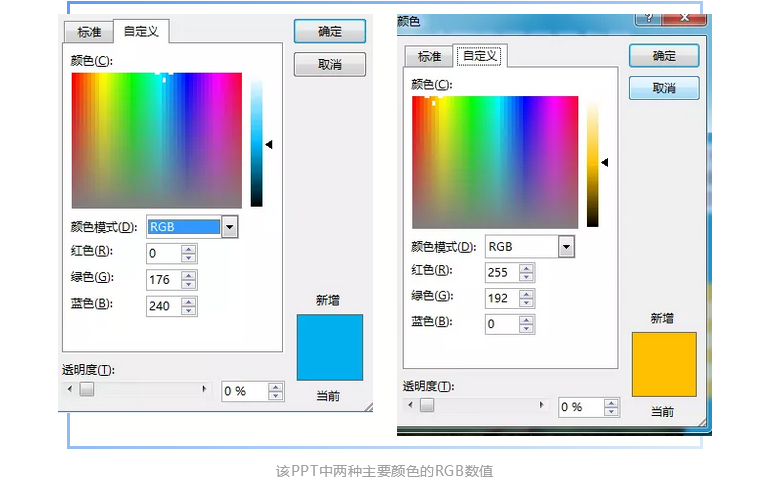The image size is (775, 495).
Task: Click blue value field in right dialog
Action: 502,324
